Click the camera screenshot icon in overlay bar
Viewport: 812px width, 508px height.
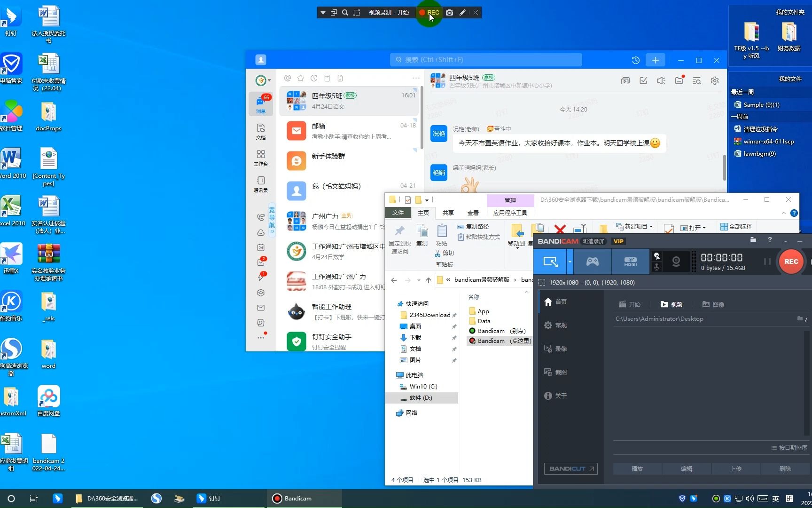(x=450, y=13)
